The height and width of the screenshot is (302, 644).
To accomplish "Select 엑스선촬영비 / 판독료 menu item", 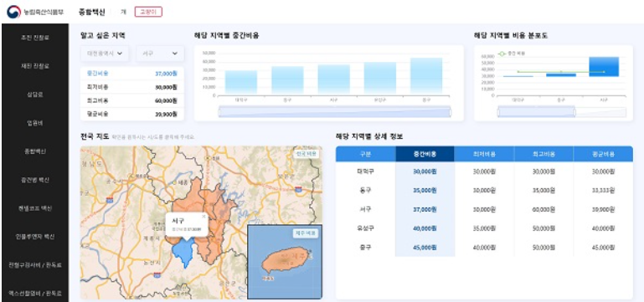I will coord(35,293).
